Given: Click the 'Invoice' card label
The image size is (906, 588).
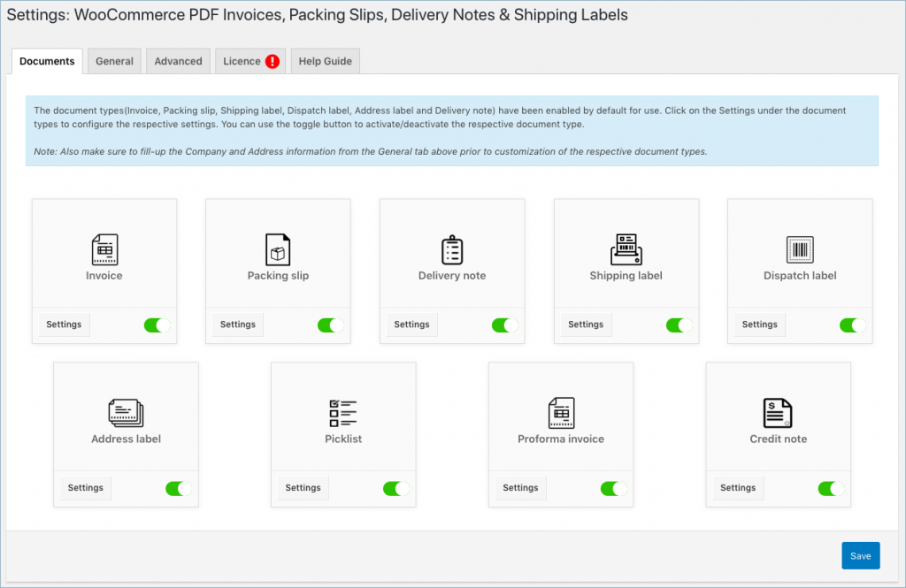Looking at the screenshot, I should tap(104, 276).
